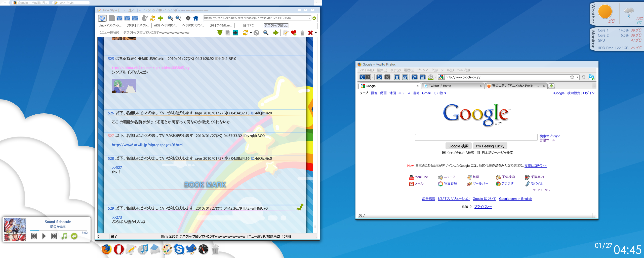Open the image thumbnail in post 525
Image resolution: width=644 pixels, height=258 pixels.
click(124, 86)
